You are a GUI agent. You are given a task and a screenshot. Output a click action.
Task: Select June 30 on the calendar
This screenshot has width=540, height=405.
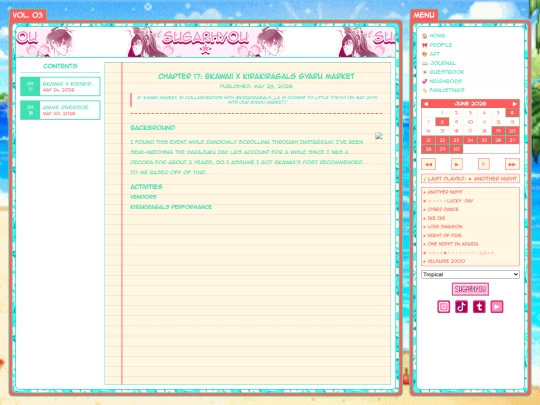[x=456, y=149]
